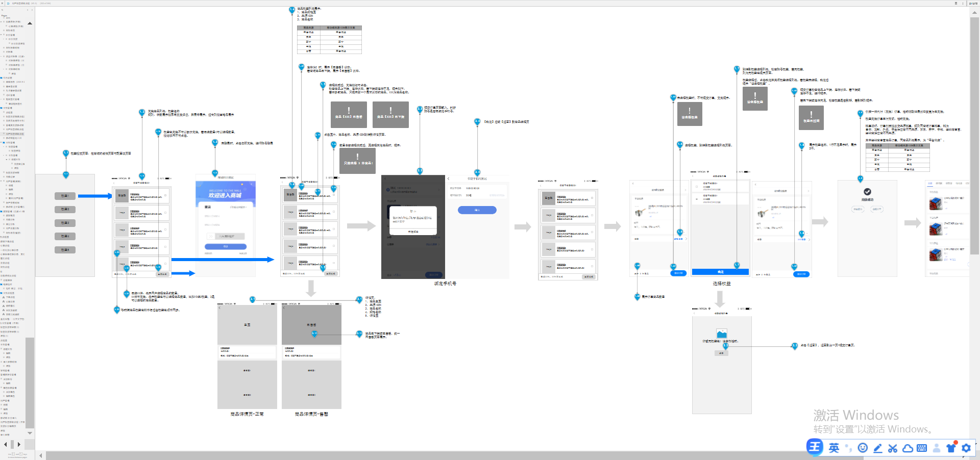Screen dimensions: 980x460
Task: Click the main image on 商品详情页-正常 mockup
Action: click(x=247, y=325)
